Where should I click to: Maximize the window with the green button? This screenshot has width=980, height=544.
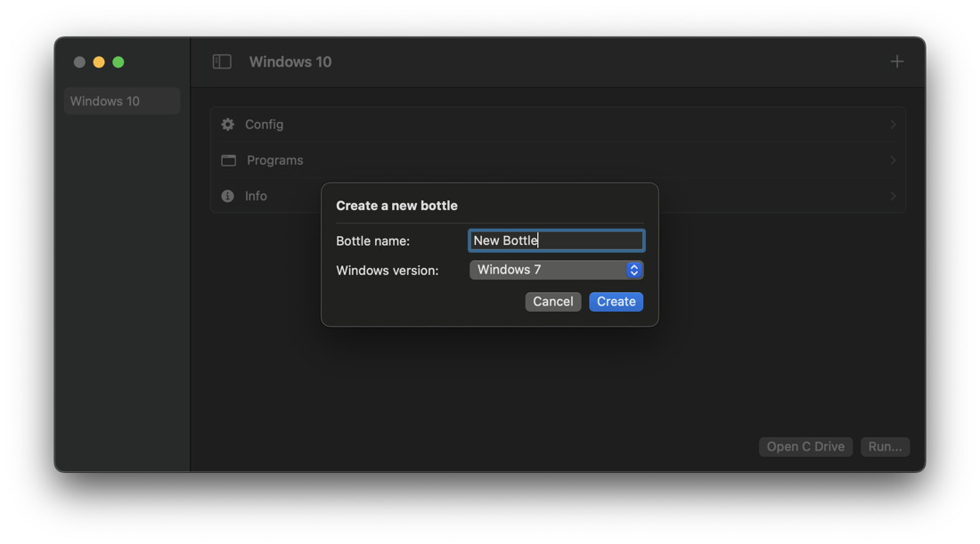pyautogui.click(x=118, y=62)
